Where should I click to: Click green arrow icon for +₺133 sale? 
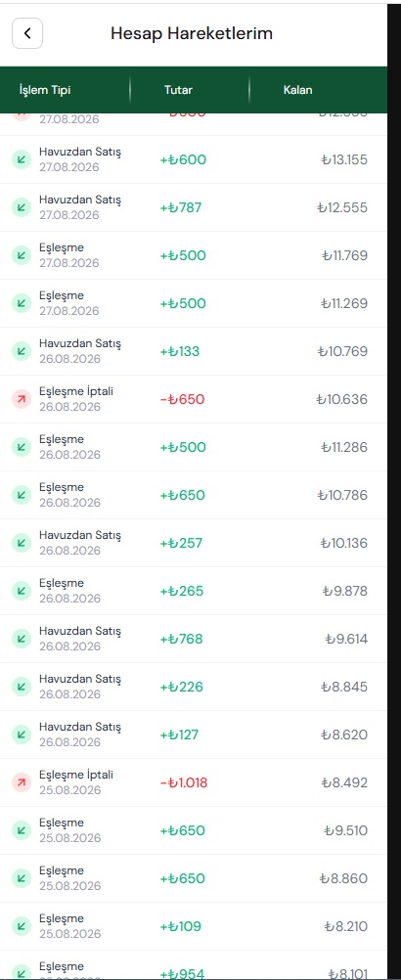(22, 351)
